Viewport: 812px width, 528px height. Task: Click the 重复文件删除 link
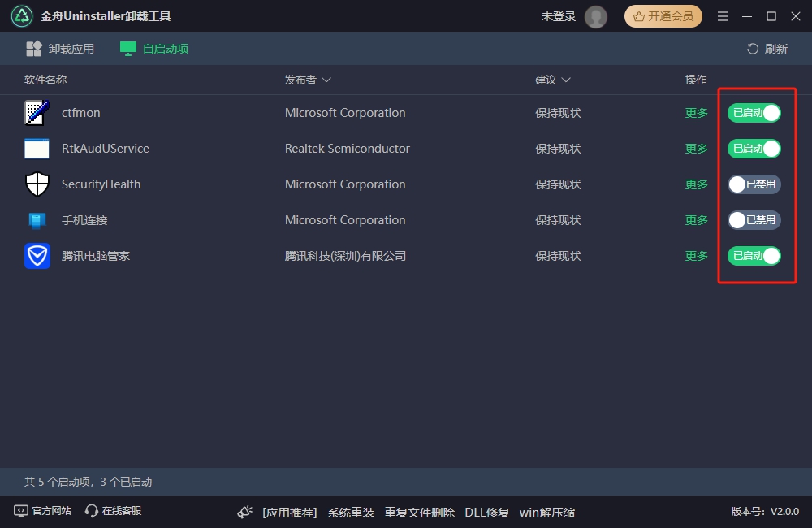tap(419, 513)
